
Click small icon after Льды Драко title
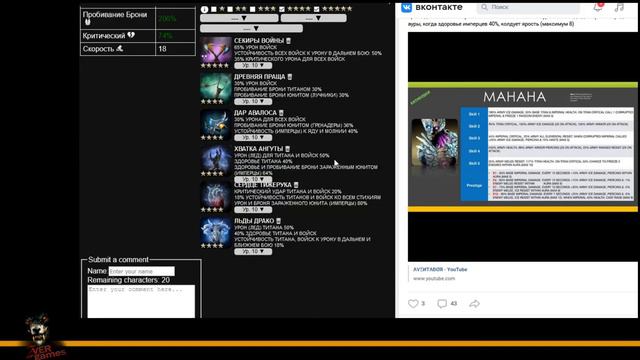(x=278, y=221)
